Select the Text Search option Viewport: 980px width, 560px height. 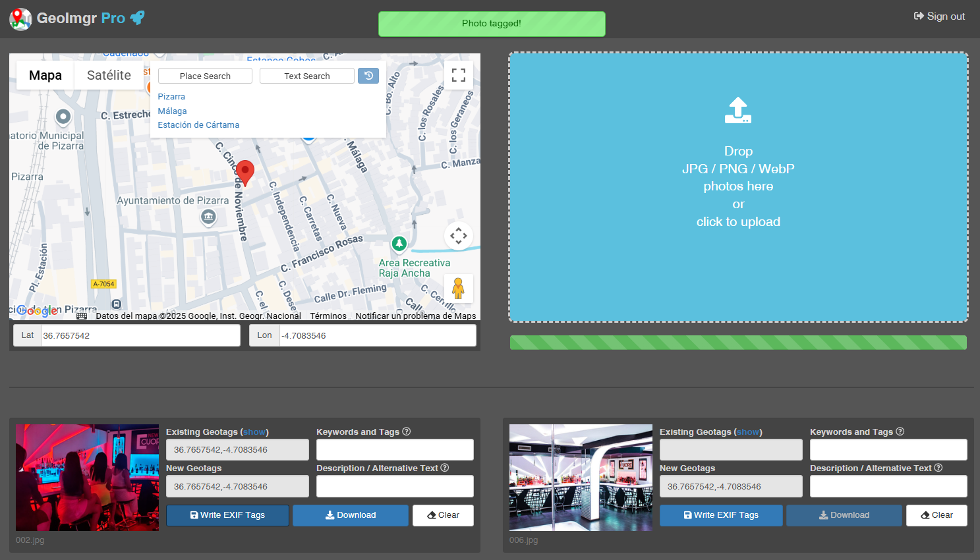point(307,76)
